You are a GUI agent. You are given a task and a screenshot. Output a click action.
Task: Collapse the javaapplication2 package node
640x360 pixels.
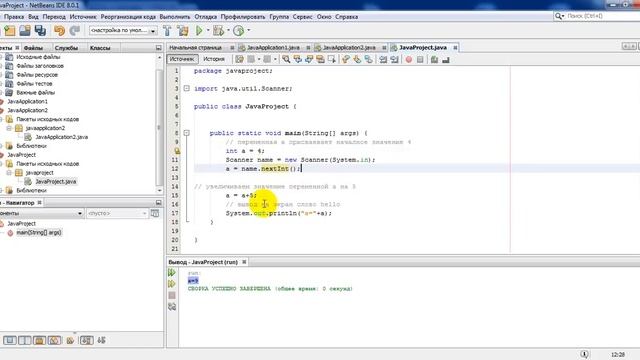pyautogui.click(x=9, y=128)
